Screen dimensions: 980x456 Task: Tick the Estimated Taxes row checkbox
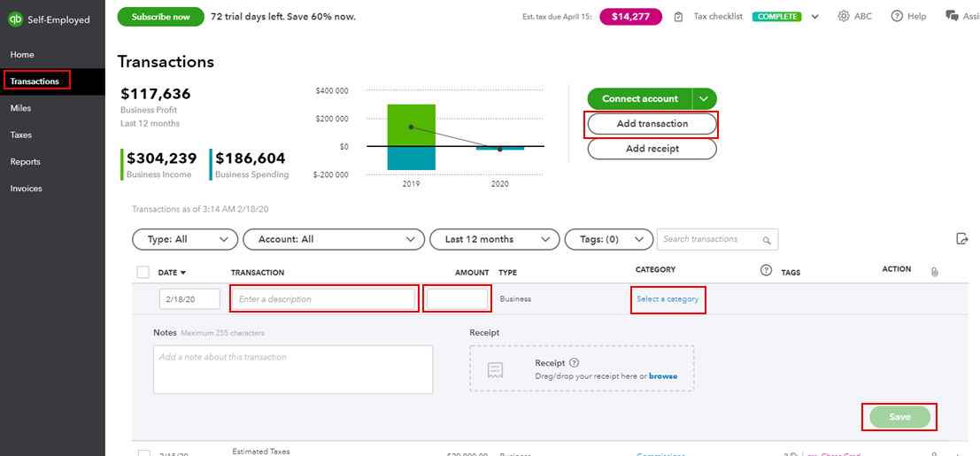[x=143, y=452]
